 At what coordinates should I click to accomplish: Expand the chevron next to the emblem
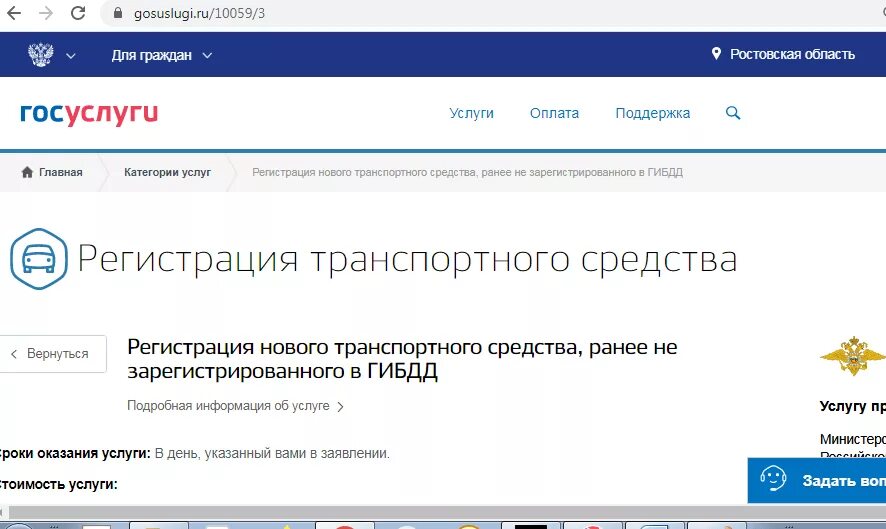[x=71, y=56]
